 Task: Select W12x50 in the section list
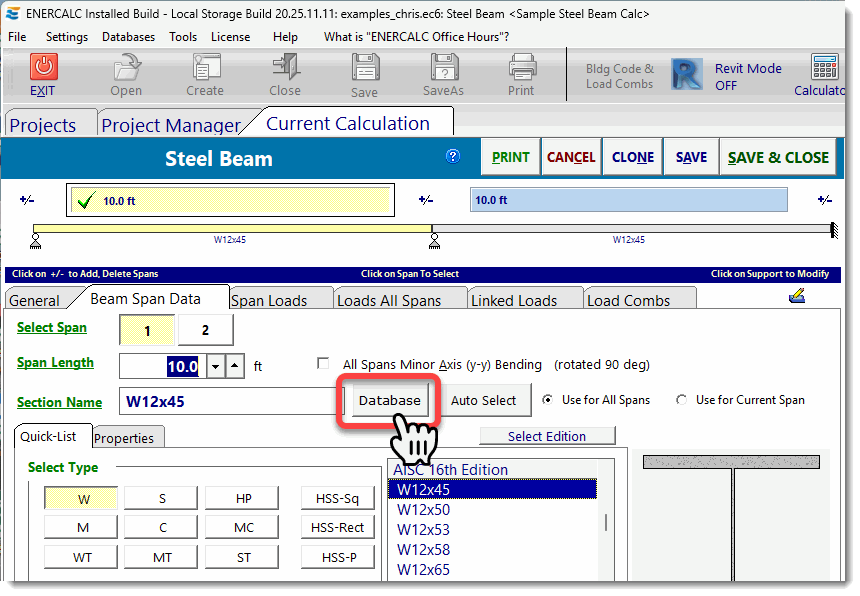click(x=421, y=510)
